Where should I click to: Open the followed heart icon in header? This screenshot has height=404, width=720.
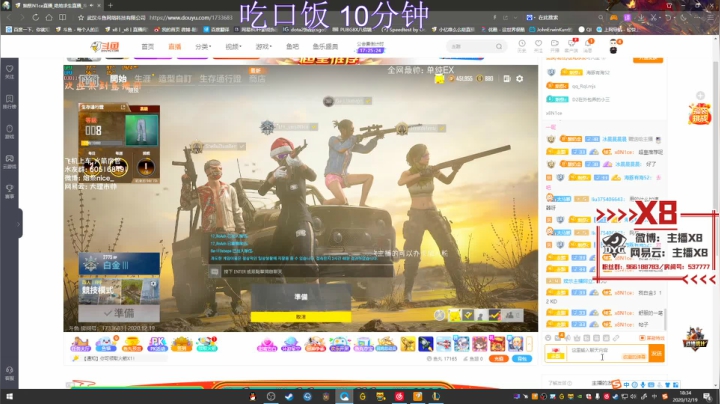tap(538, 45)
